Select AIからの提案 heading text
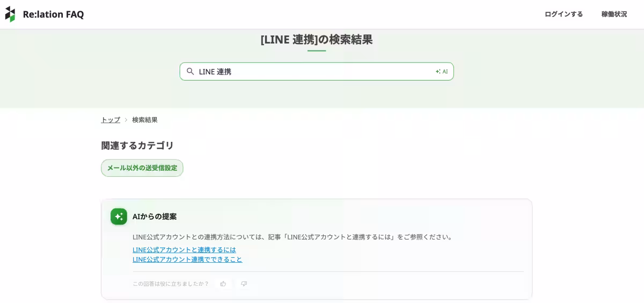 click(x=155, y=217)
